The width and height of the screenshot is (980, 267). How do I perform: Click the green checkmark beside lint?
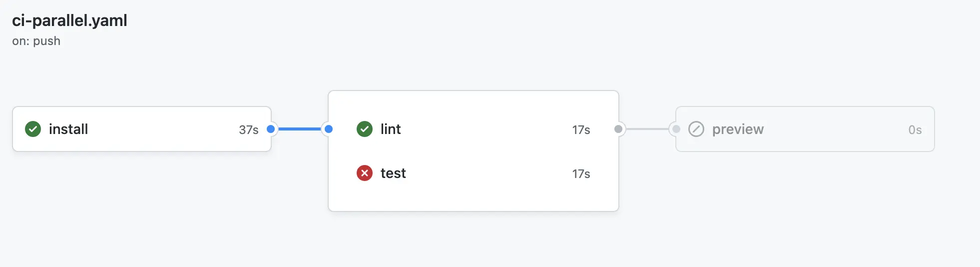pyautogui.click(x=365, y=129)
